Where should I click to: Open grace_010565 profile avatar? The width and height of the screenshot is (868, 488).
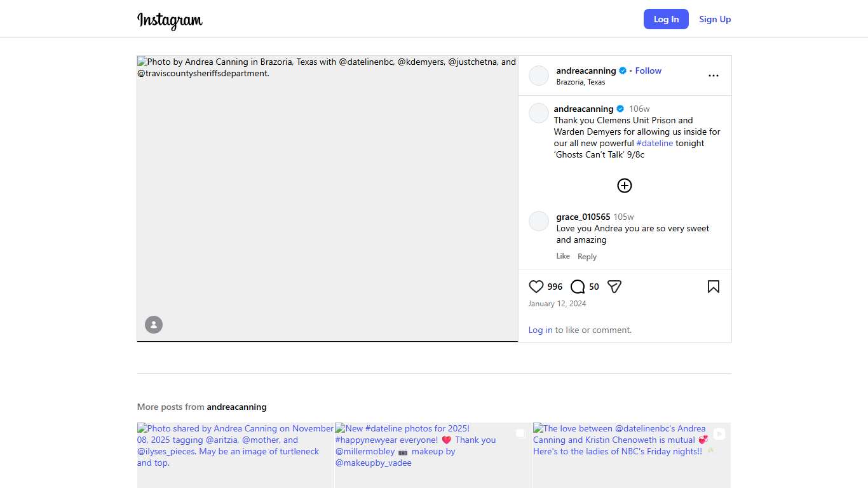539,221
